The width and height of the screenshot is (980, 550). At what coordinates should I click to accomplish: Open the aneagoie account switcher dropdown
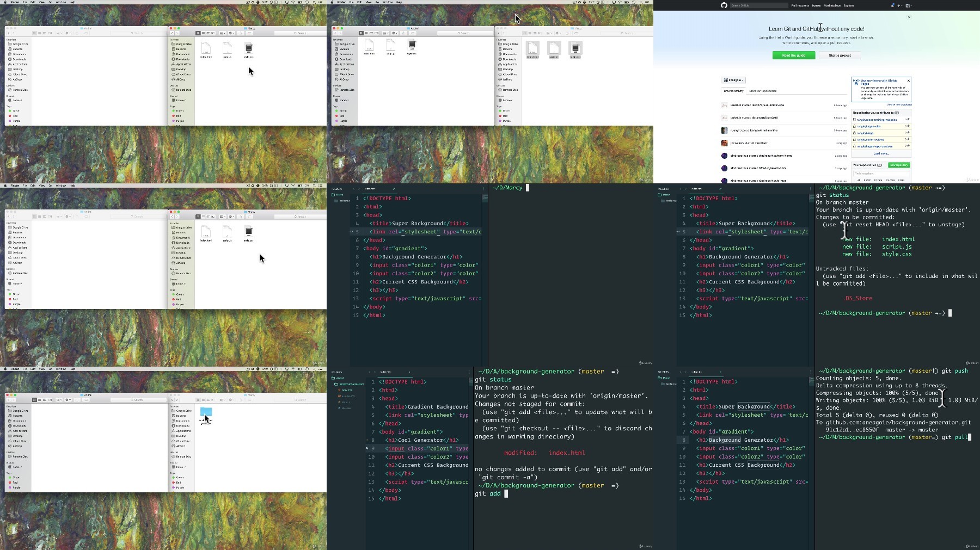click(x=733, y=80)
